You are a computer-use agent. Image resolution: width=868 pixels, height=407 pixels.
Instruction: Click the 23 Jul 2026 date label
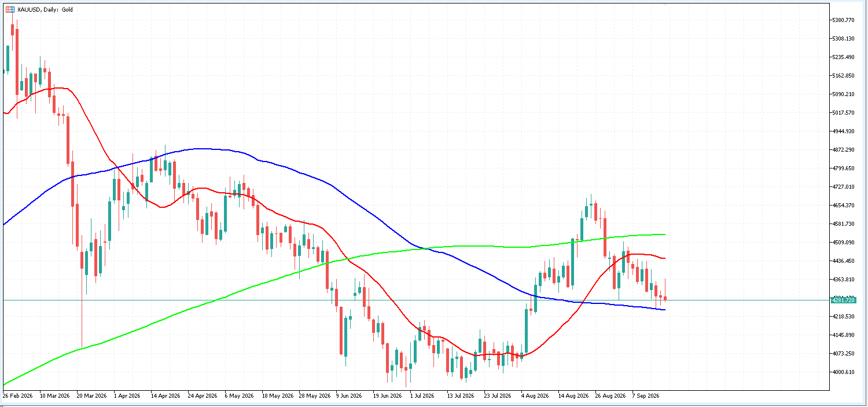click(x=499, y=396)
